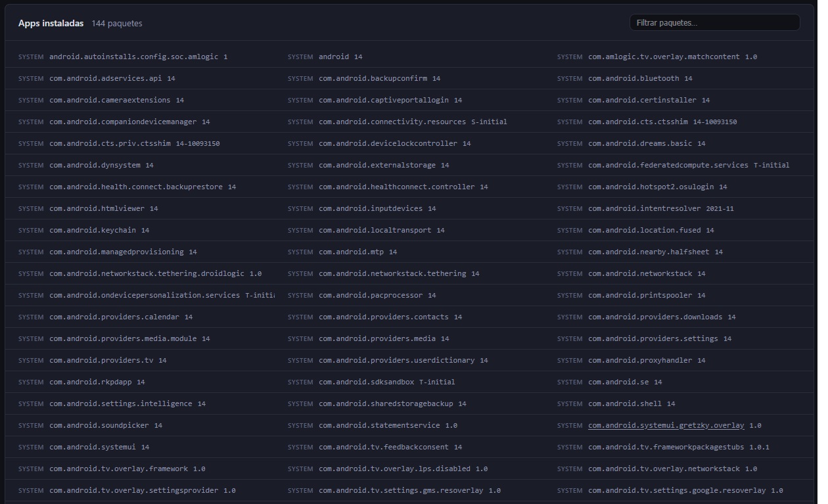
Task: Select com.android.devicelockcontroller package
Action: click(x=388, y=143)
